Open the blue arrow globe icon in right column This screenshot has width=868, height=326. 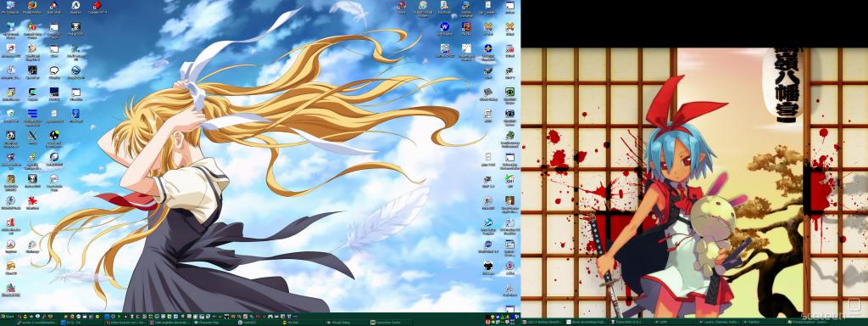(487, 222)
